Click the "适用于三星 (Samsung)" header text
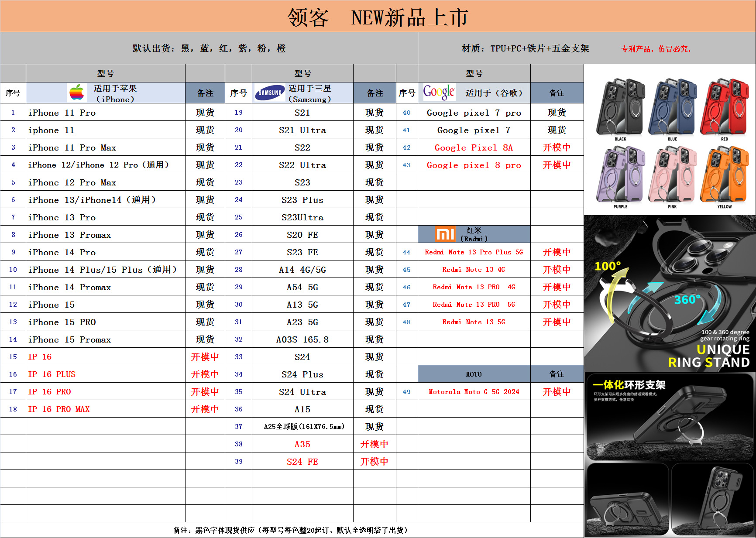 pos(310,93)
